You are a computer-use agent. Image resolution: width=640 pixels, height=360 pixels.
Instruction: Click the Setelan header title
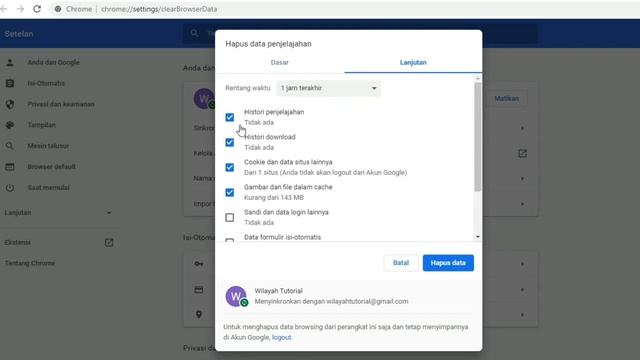pos(19,34)
